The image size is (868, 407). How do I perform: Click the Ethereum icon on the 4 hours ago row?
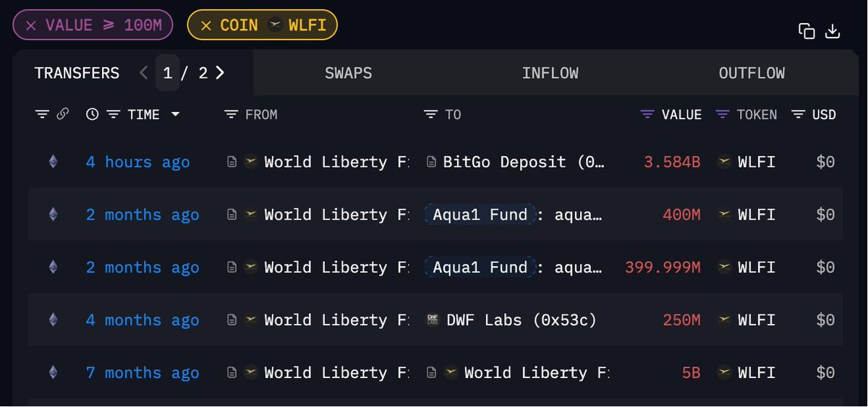tap(53, 162)
